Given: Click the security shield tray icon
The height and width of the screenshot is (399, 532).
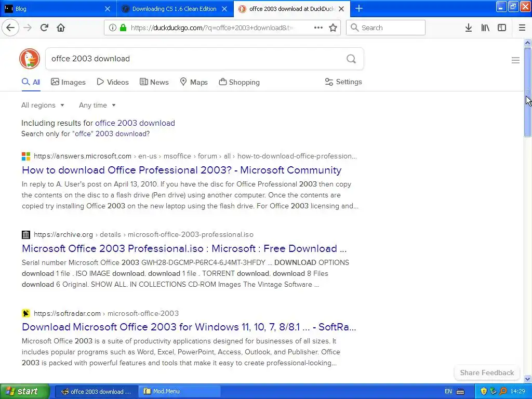Looking at the screenshot, I should [x=484, y=391].
